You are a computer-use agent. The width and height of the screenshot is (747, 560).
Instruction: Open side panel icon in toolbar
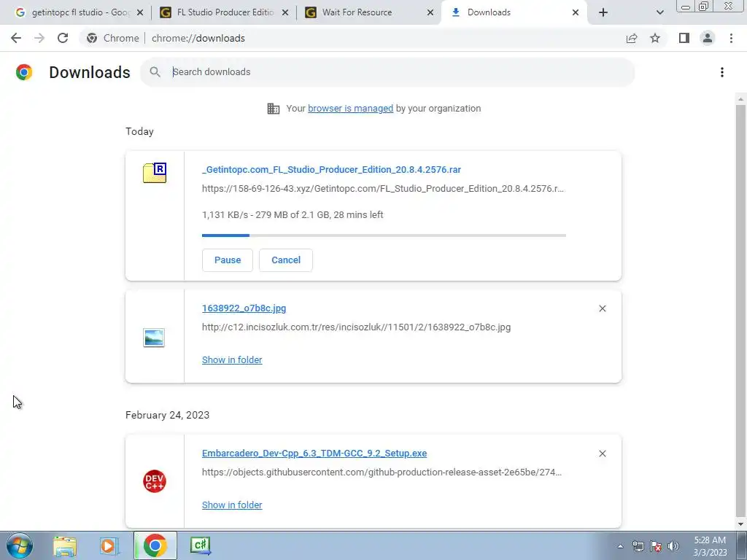click(x=684, y=38)
